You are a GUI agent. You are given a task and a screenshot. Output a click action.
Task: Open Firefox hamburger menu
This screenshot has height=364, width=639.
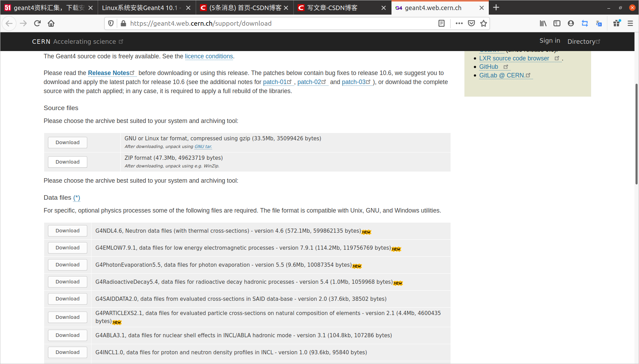click(x=630, y=23)
